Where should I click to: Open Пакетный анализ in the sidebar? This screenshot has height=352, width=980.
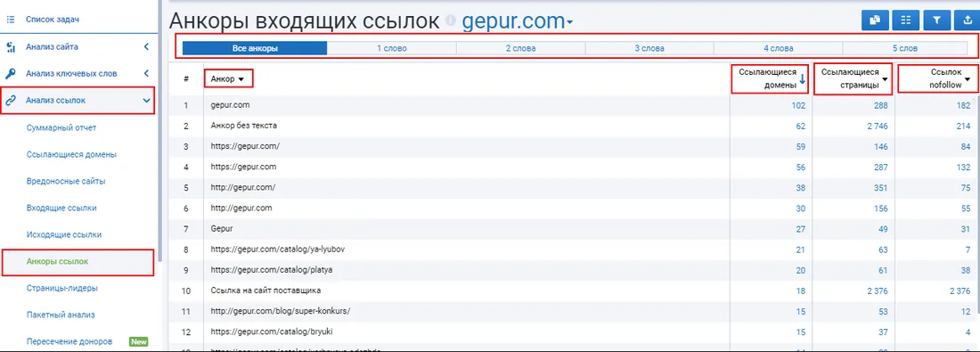(61, 315)
